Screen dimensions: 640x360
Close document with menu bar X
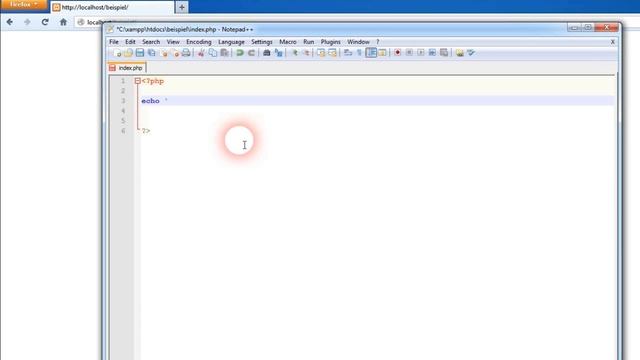tap(613, 42)
